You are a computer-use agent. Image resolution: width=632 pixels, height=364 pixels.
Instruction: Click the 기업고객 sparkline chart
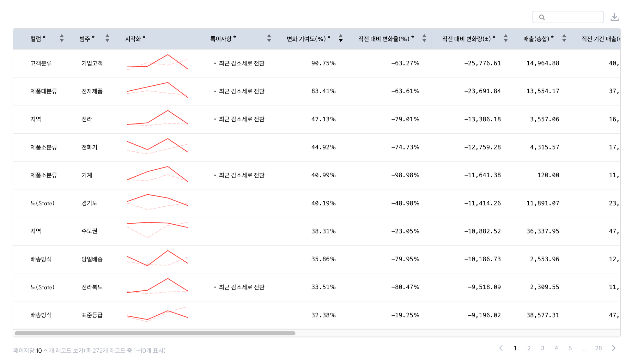click(157, 62)
